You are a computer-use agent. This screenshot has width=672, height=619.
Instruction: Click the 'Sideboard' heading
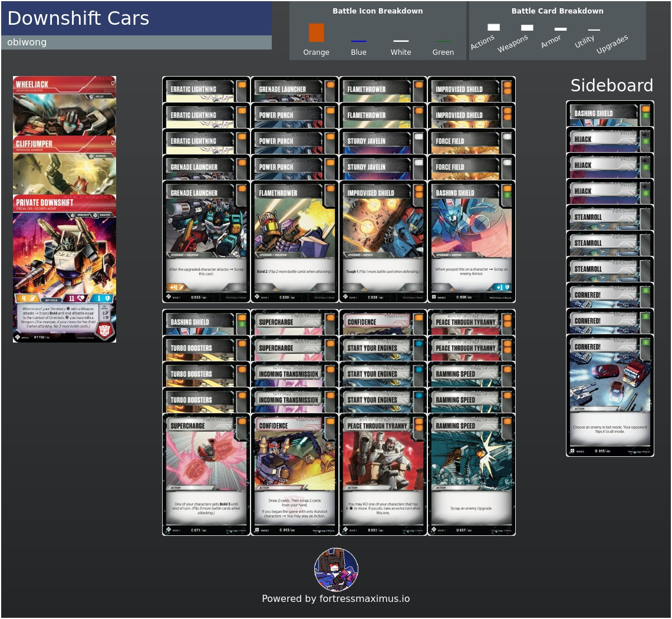click(x=611, y=85)
